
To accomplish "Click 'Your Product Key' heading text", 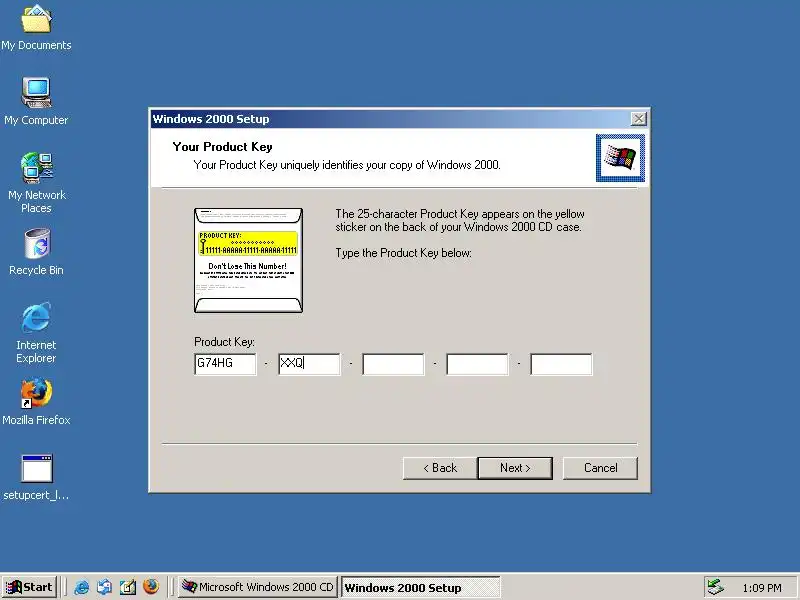I will click(222, 147).
